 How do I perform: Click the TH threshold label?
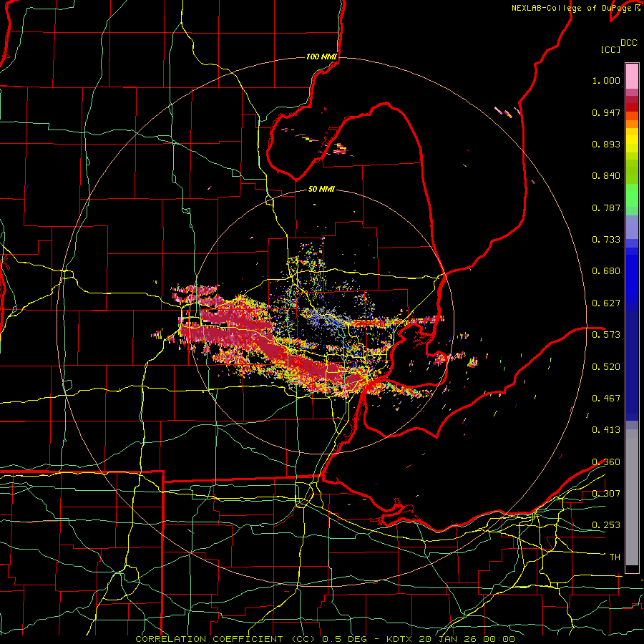point(615,557)
